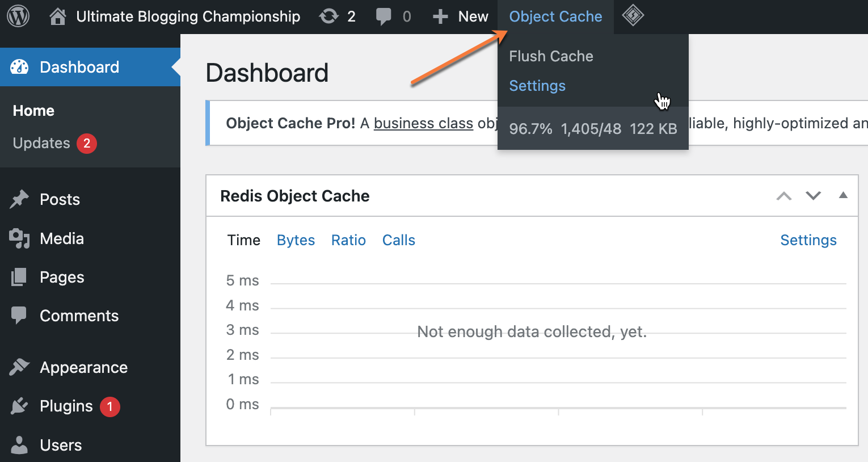This screenshot has height=462, width=868.
Task: Open comments bubble icon in admin bar
Action: coord(384,16)
